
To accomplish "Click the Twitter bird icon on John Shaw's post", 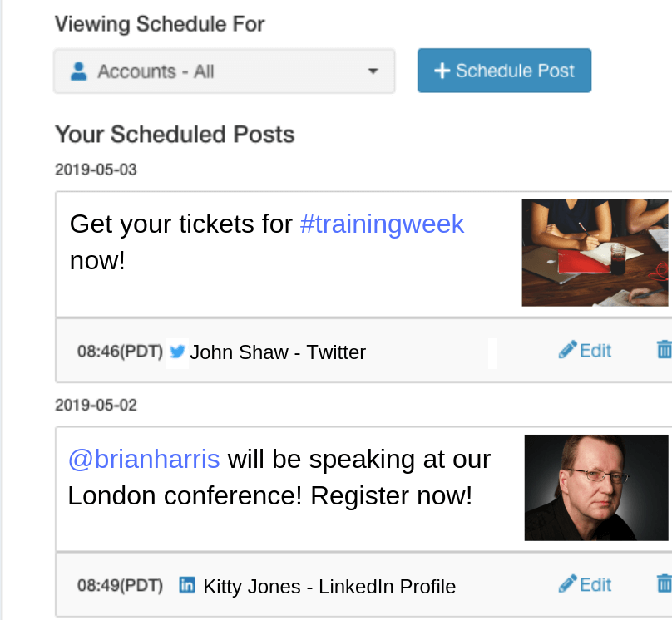I will (x=176, y=352).
